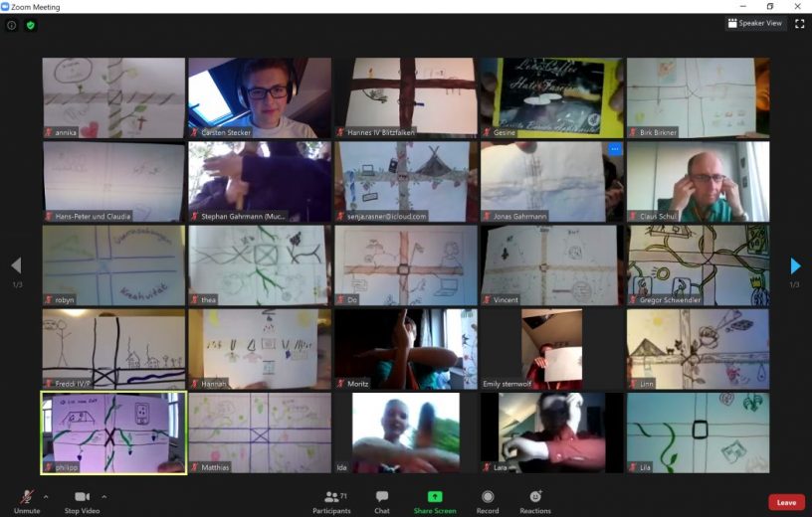Enter full screen mode
Viewport: 812px width, 517px height.
tap(799, 24)
